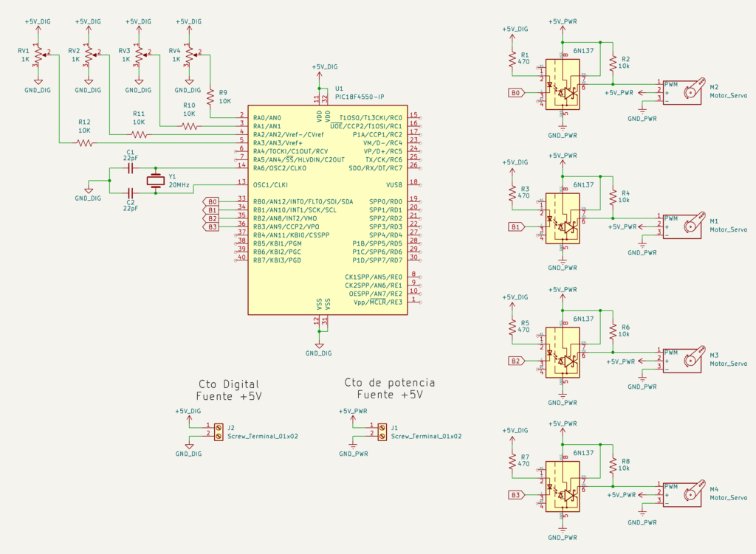756x554 pixels.
Task: Click the GND_DIG symbol below U1
Action: (319, 347)
